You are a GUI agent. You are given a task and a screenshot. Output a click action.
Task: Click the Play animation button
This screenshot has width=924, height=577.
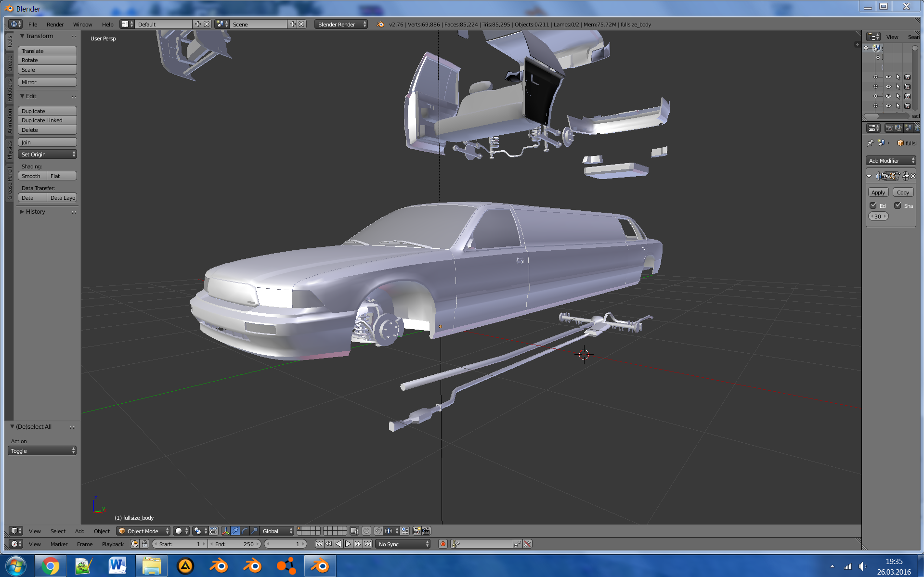pyautogui.click(x=348, y=544)
